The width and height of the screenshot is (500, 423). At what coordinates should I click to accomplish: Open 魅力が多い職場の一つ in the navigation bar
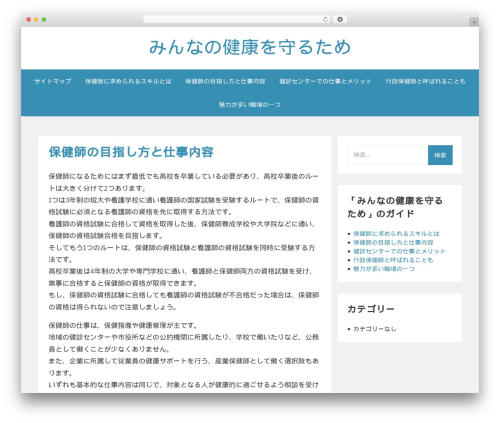point(250,105)
